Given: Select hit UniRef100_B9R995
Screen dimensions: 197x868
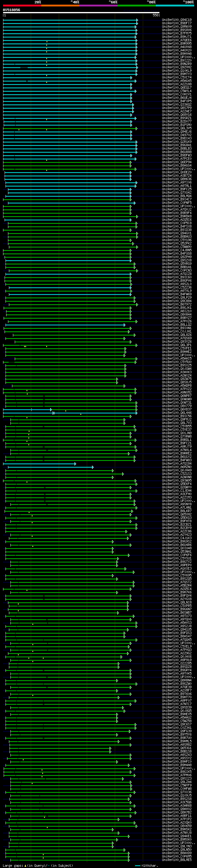Looking at the screenshot, I should pos(177,43).
